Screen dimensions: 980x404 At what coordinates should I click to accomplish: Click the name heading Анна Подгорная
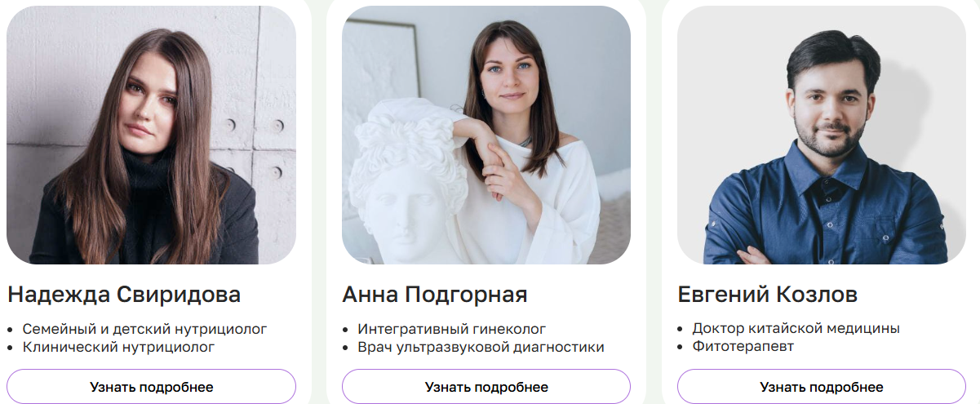click(x=435, y=295)
